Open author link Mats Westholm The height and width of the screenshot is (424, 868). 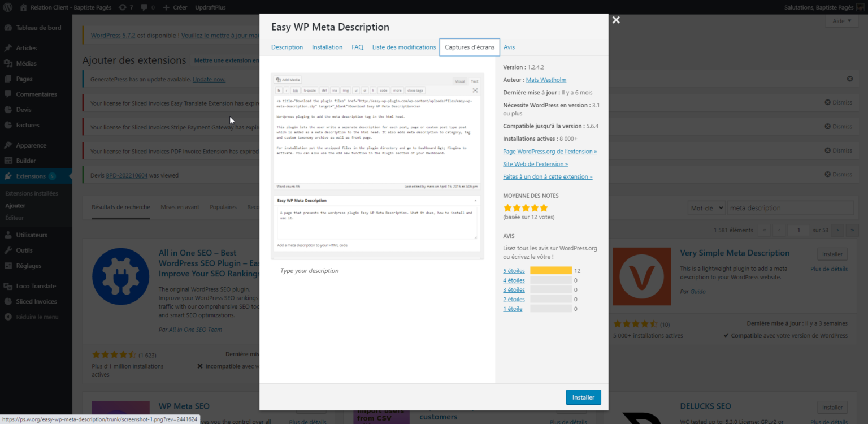click(546, 80)
